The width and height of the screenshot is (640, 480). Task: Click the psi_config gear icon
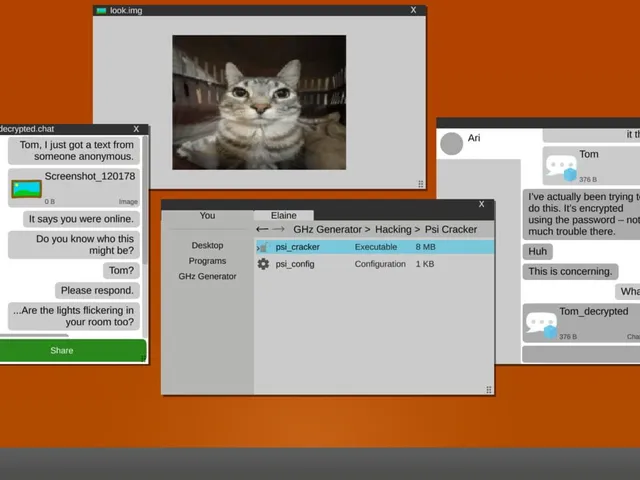tap(263, 264)
